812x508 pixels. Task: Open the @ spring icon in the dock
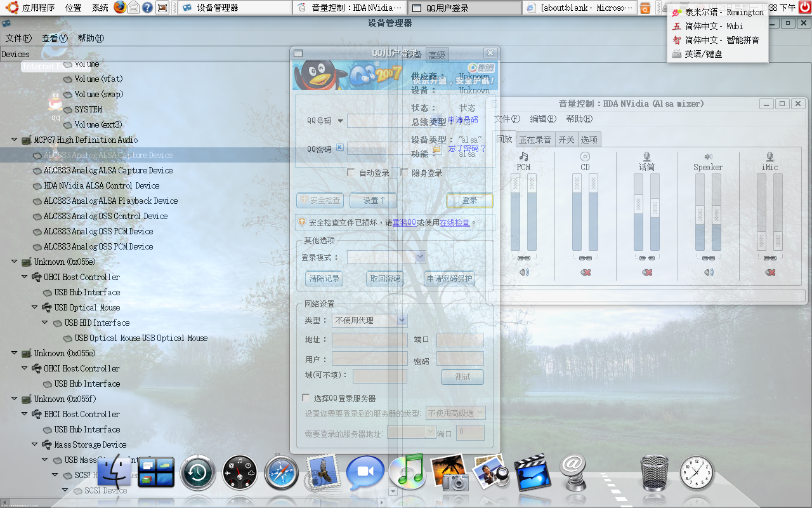coord(573,472)
